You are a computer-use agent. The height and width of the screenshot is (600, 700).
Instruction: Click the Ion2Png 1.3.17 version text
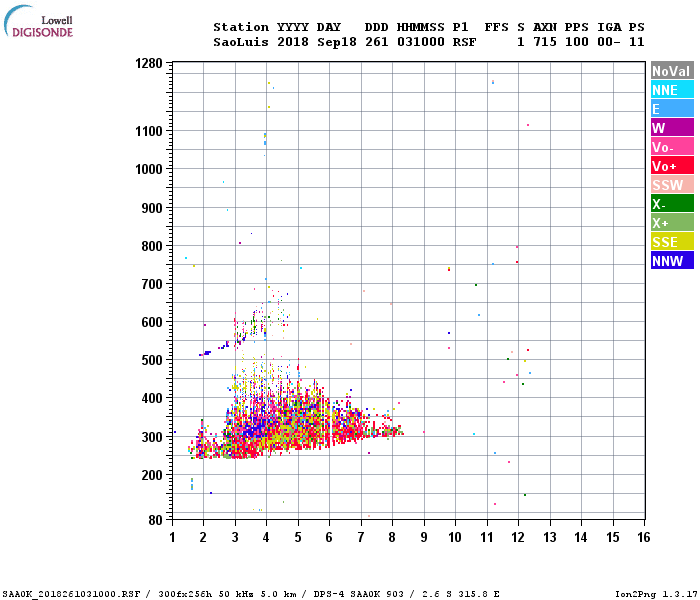click(656, 594)
